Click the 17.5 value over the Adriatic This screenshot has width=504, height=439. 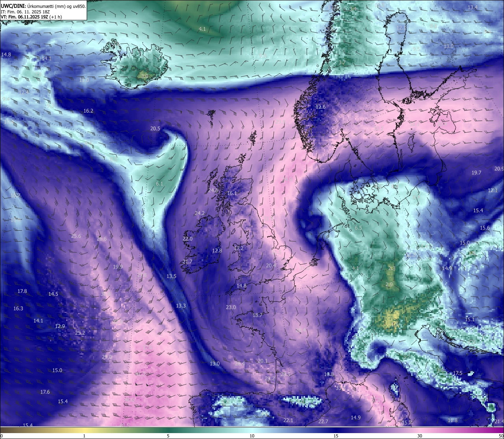click(x=458, y=373)
